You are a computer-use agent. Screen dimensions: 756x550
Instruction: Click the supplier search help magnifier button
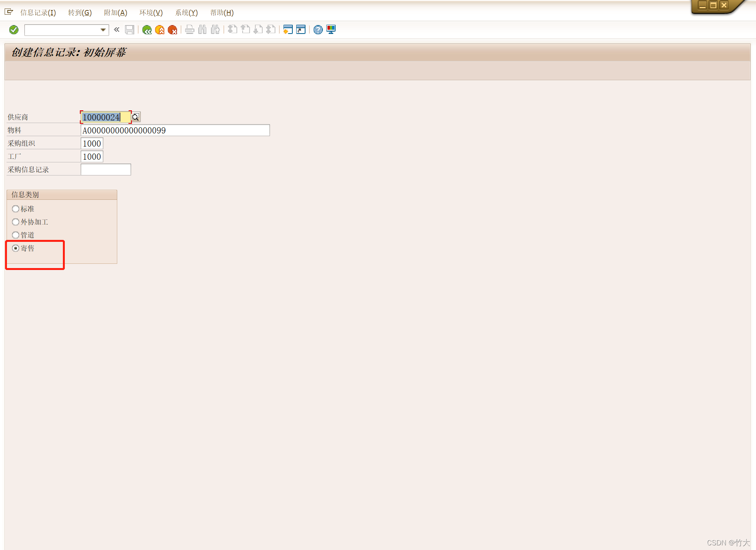[x=136, y=117]
